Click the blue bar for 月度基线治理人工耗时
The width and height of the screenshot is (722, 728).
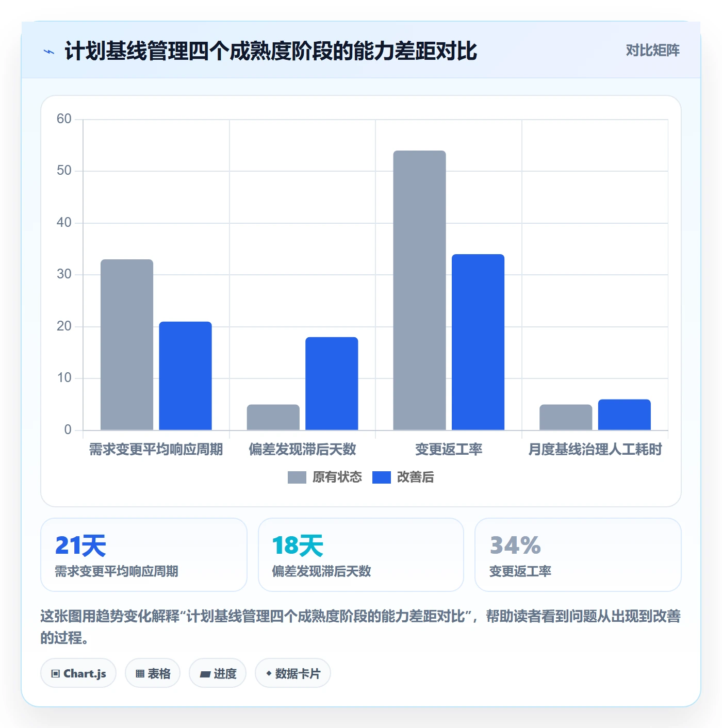point(625,415)
